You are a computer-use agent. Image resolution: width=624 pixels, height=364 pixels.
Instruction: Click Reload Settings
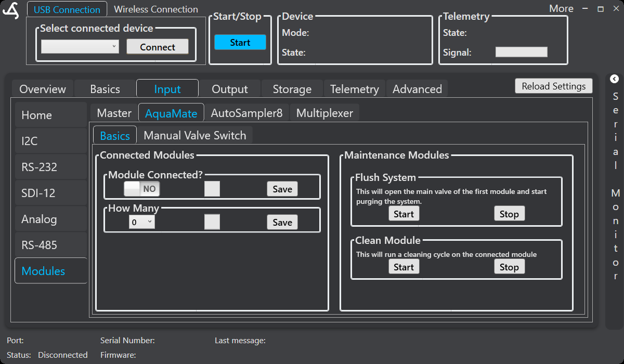pyautogui.click(x=554, y=86)
